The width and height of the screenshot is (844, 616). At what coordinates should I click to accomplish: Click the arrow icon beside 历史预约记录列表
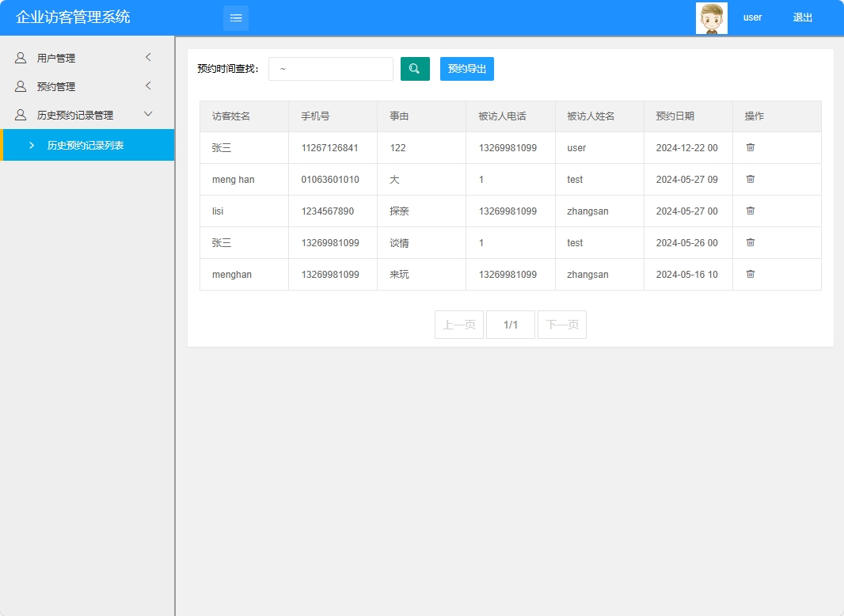pyautogui.click(x=31, y=145)
